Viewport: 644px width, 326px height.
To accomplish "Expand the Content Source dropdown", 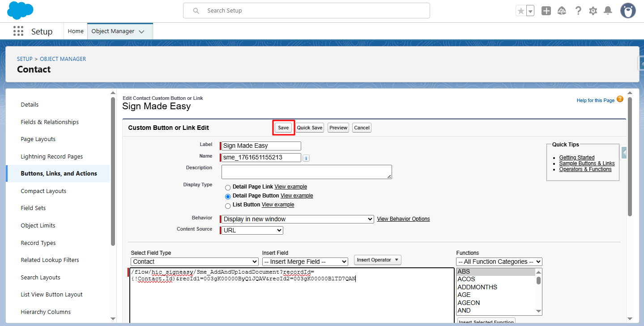I will [x=253, y=230].
